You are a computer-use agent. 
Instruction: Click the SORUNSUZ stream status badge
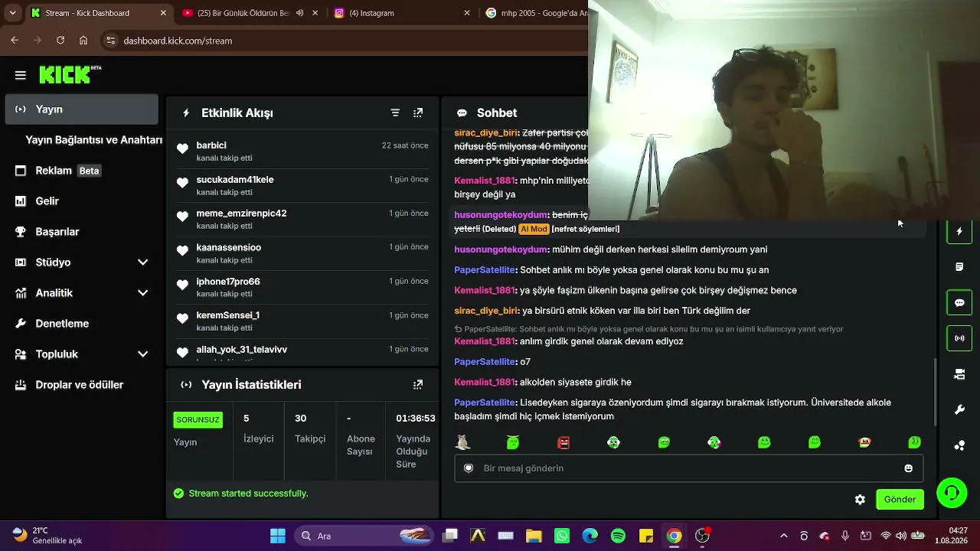coord(198,419)
